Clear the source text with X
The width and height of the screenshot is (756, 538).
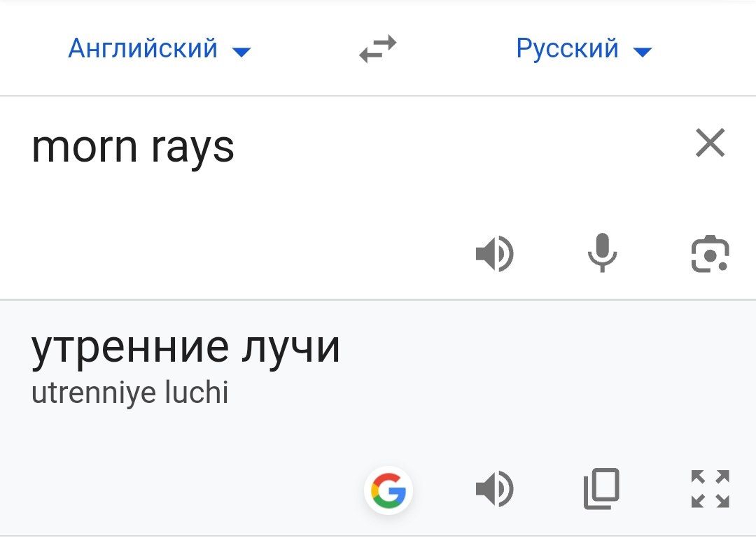[x=710, y=143]
